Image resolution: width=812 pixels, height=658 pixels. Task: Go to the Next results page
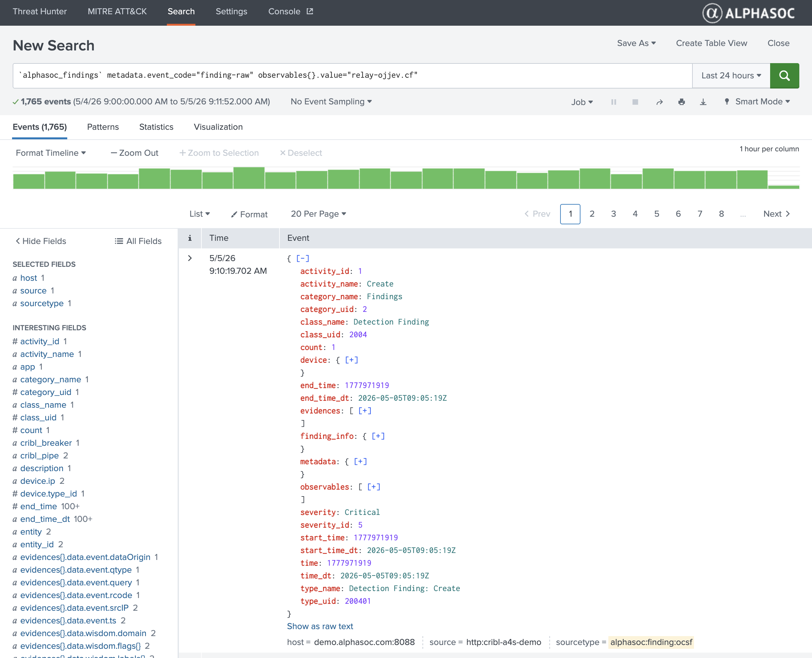777,214
